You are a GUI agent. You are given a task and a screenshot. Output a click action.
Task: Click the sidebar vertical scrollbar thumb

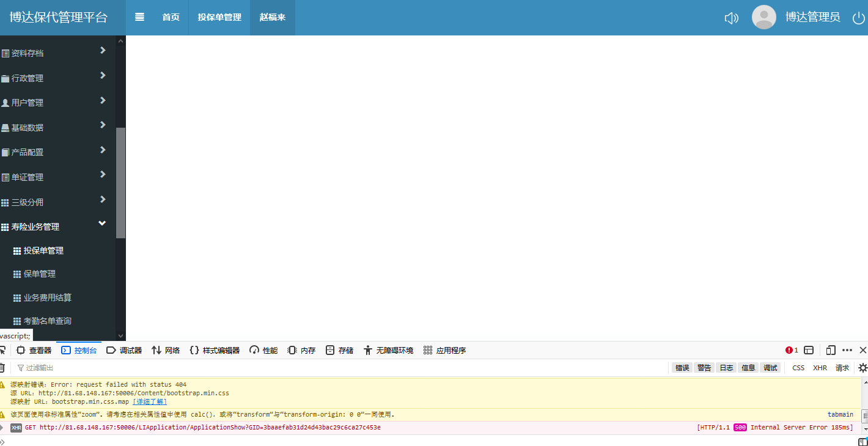(120, 183)
